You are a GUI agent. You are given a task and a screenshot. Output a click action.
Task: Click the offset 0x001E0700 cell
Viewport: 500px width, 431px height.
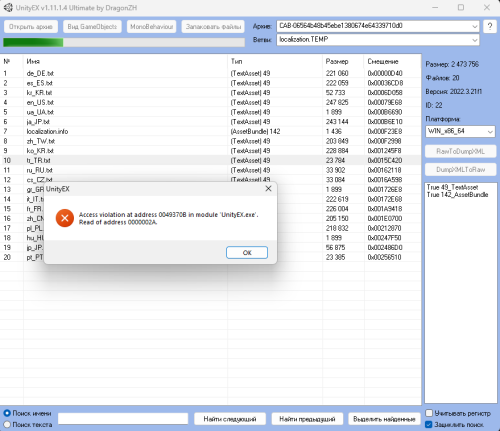click(385, 218)
